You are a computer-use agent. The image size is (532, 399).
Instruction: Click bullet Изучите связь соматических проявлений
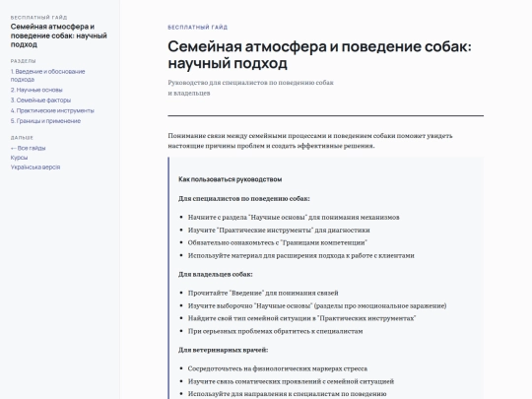291,381
